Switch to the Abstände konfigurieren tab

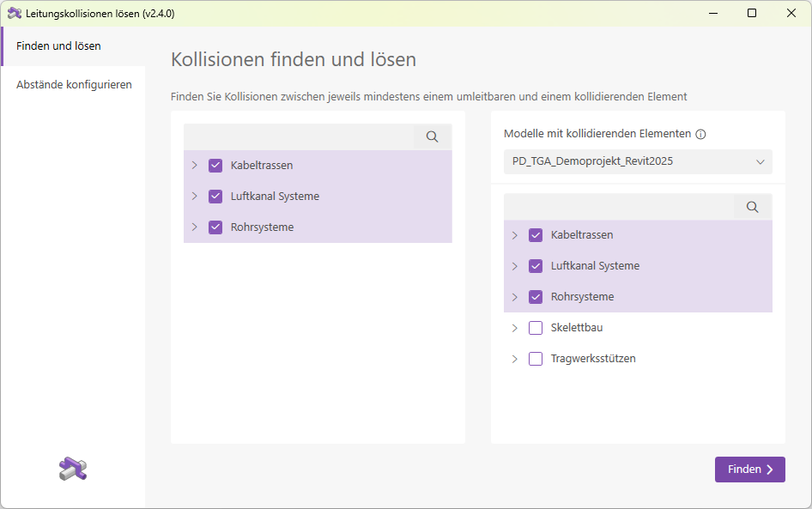coord(75,84)
